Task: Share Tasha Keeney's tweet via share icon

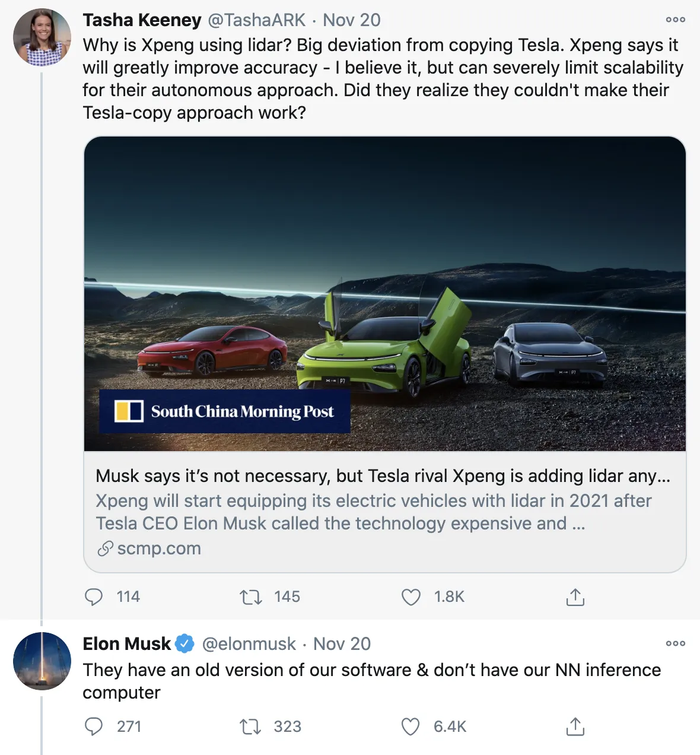Action: (575, 597)
